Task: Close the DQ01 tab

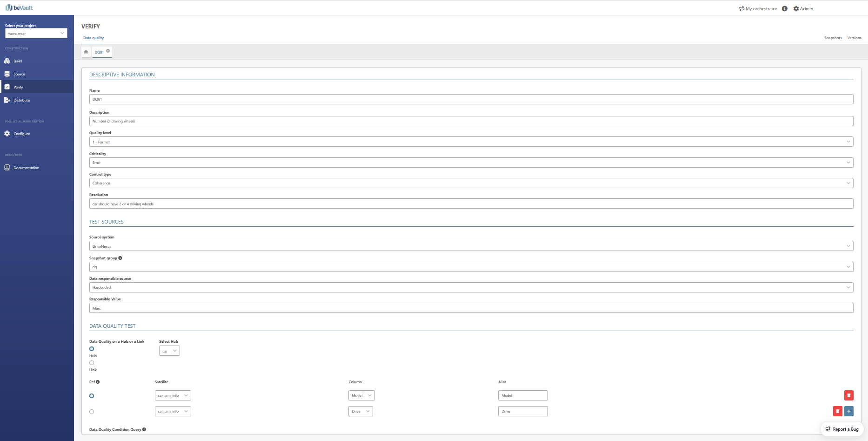Action: pos(108,51)
